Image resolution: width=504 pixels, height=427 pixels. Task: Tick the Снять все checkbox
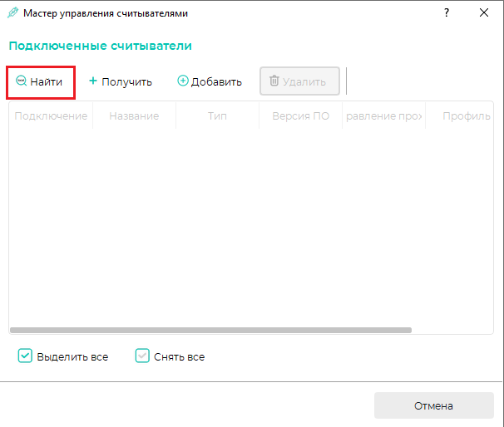142,356
